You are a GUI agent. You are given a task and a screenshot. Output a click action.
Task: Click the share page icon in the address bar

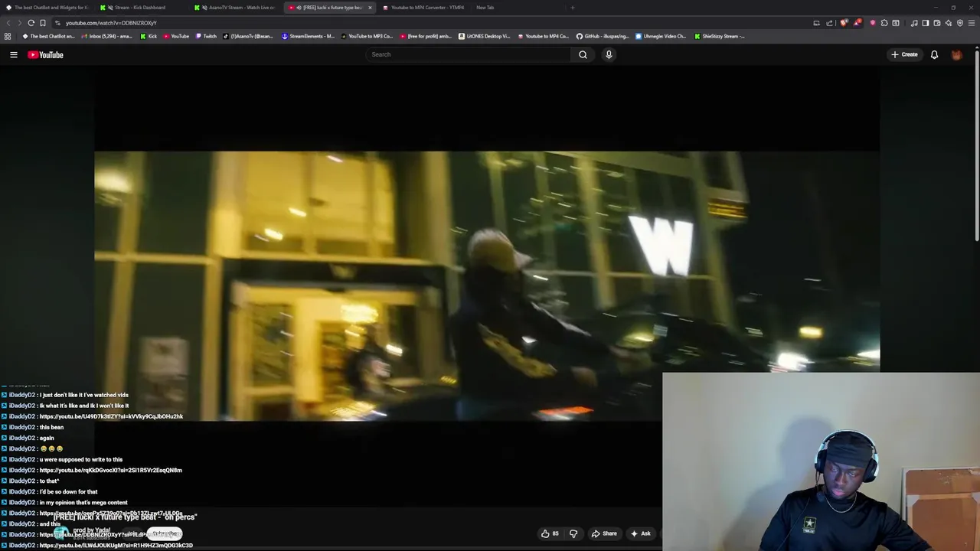[829, 23]
